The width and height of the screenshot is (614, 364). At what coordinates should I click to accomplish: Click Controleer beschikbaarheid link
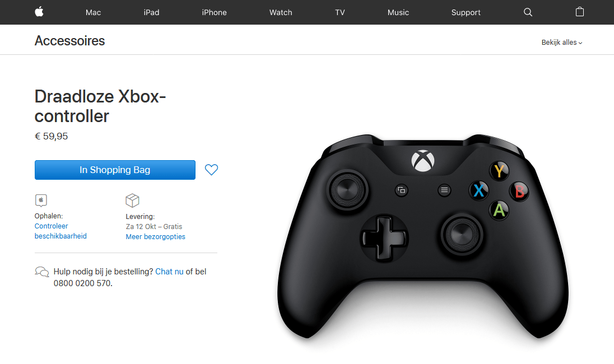pos(61,231)
